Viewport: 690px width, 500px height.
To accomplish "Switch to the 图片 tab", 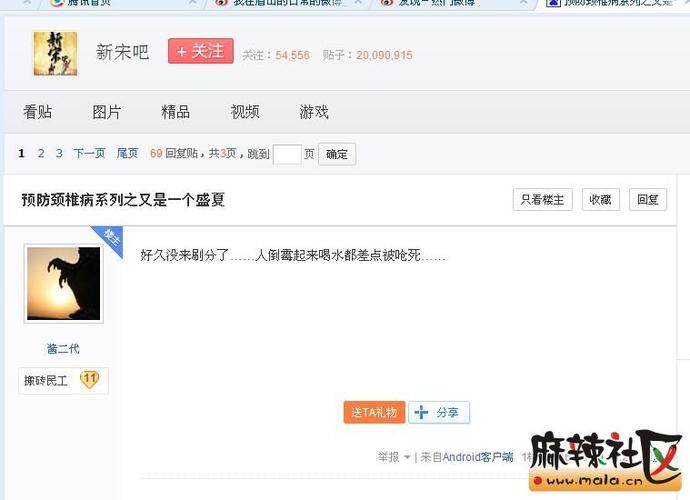I will [106, 112].
